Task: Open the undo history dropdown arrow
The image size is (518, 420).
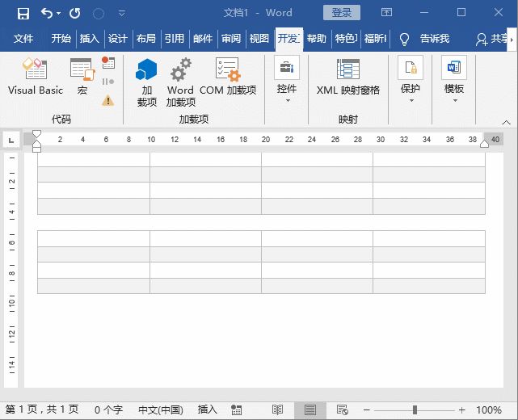Action: point(59,14)
